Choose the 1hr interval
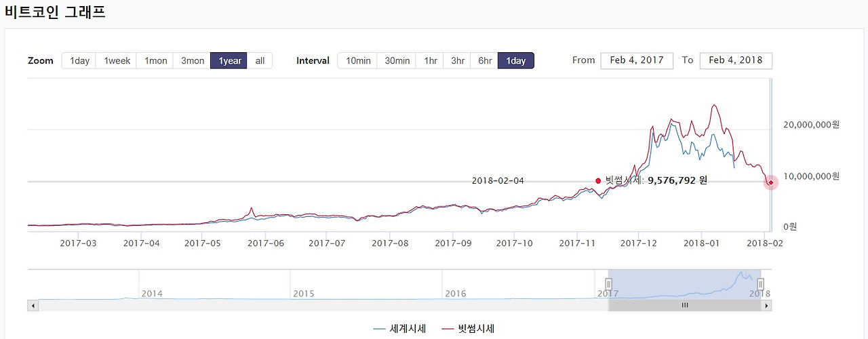 [x=431, y=61]
